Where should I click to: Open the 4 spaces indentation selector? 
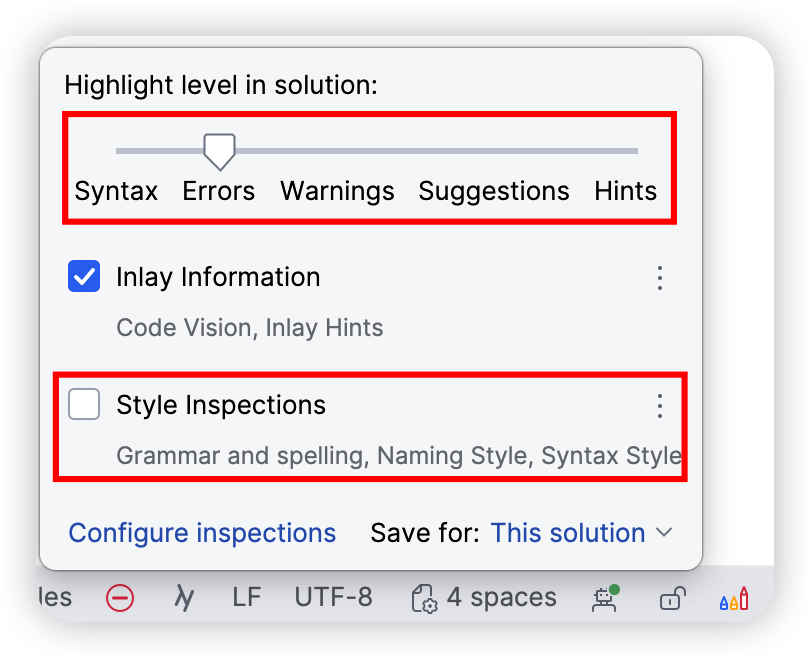point(502,598)
